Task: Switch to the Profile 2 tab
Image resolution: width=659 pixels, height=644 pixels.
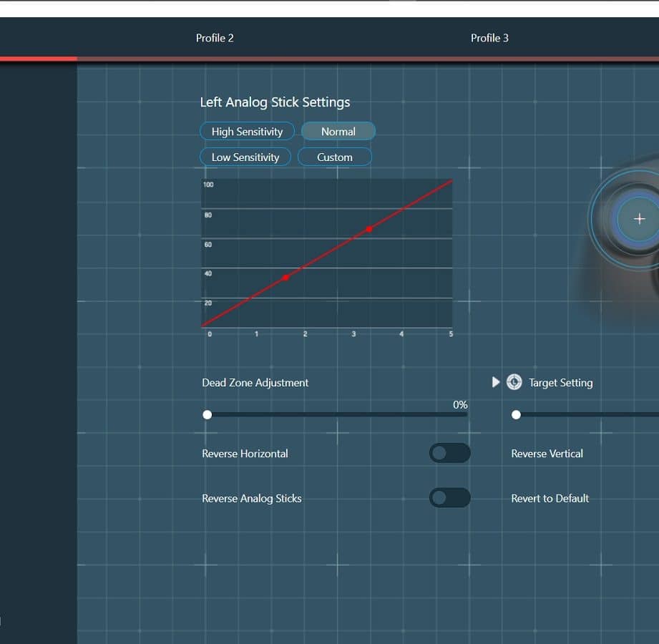Action: 215,38
